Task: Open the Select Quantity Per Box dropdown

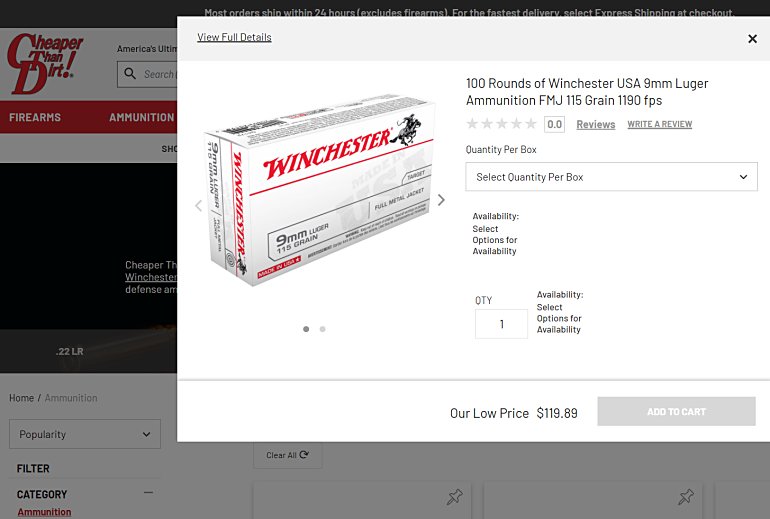Action: pos(611,177)
